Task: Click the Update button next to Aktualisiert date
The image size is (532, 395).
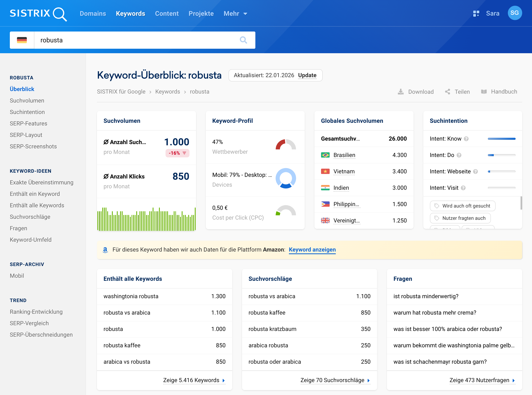Action: (308, 75)
